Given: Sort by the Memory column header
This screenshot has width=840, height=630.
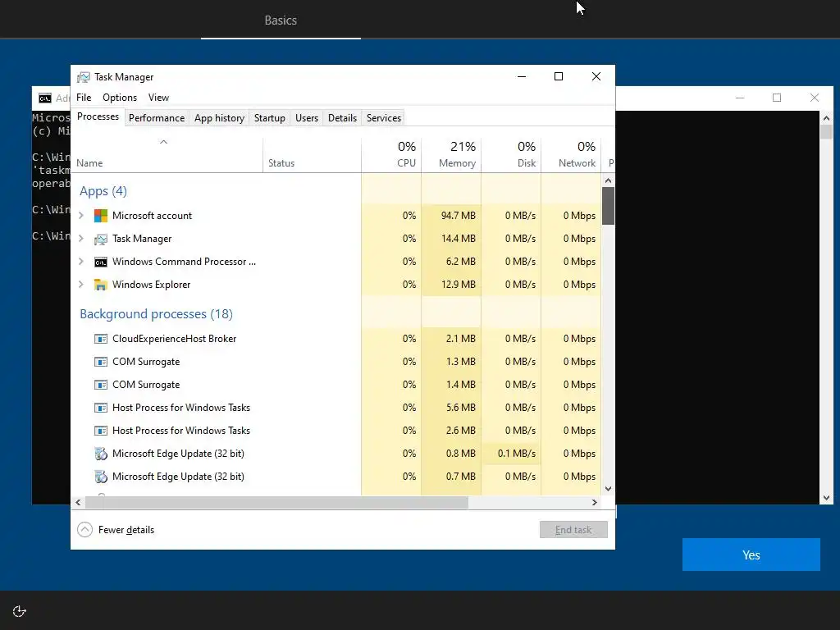Looking at the screenshot, I should 452,155.
